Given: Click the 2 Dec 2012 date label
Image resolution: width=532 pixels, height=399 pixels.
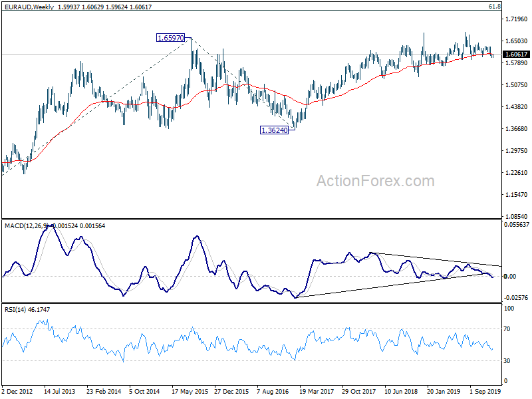Looking at the screenshot, I should point(17,391).
